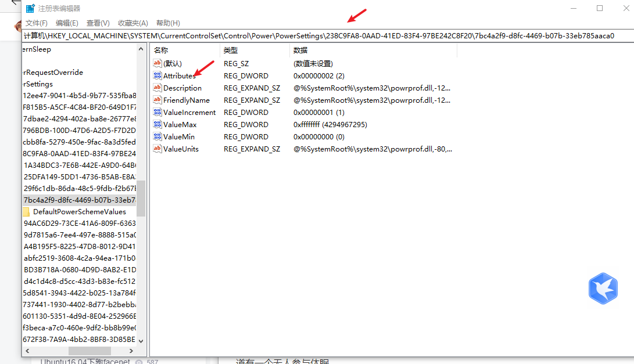Image resolution: width=634 pixels, height=364 pixels.
Task: Click the Registry Editor title bar icon
Action: [x=30, y=8]
